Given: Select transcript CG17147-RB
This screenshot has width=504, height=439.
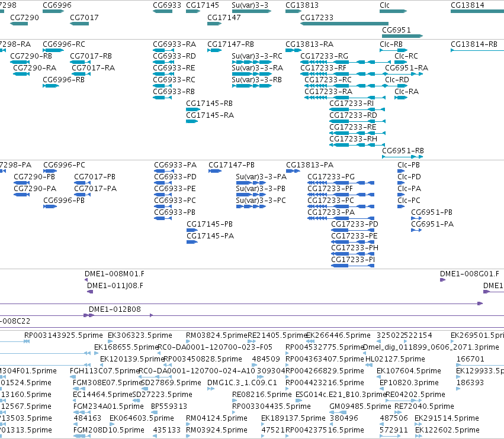Looking at the screenshot, I should tap(231, 44).
